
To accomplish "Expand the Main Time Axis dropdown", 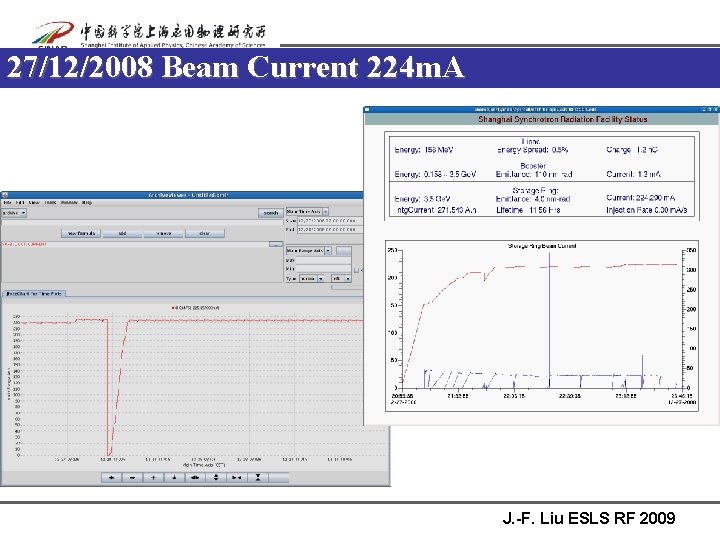I will 307,212.
